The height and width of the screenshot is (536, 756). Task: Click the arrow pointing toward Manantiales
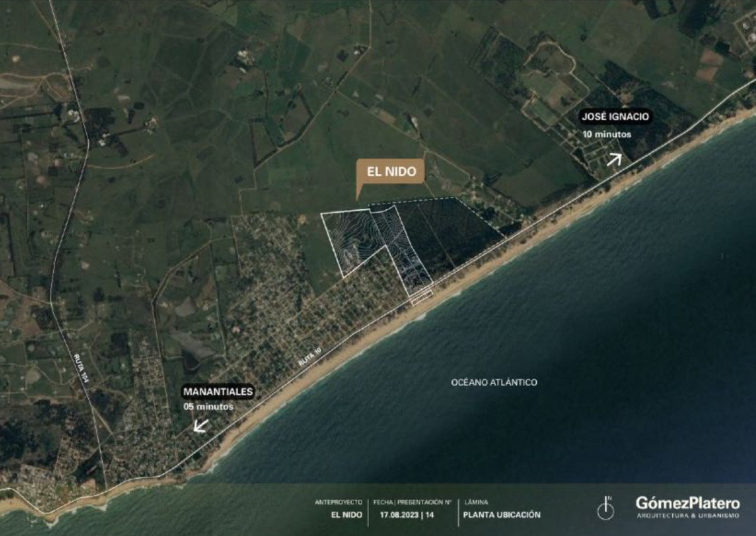pyautogui.click(x=200, y=426)
